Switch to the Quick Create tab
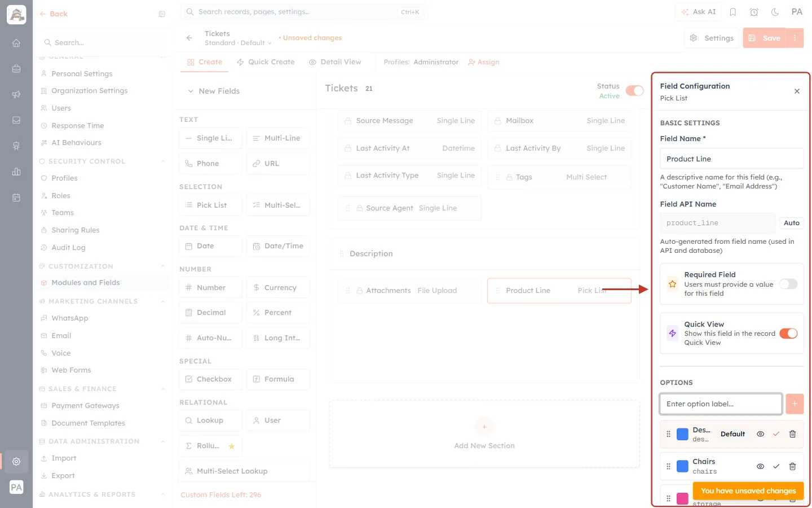The width and height of the screenshot is (812, 508). pyautogui.click(x=266, y=62)
